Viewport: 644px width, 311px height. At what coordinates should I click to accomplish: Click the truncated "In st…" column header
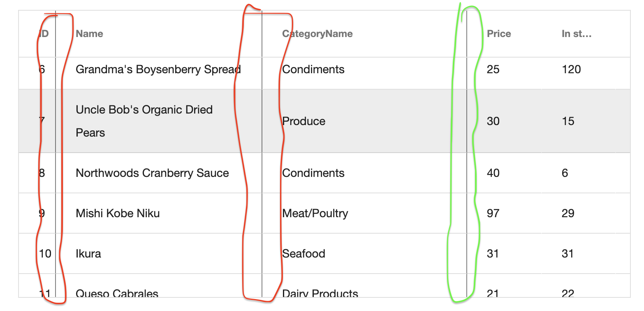click(577, 34)
